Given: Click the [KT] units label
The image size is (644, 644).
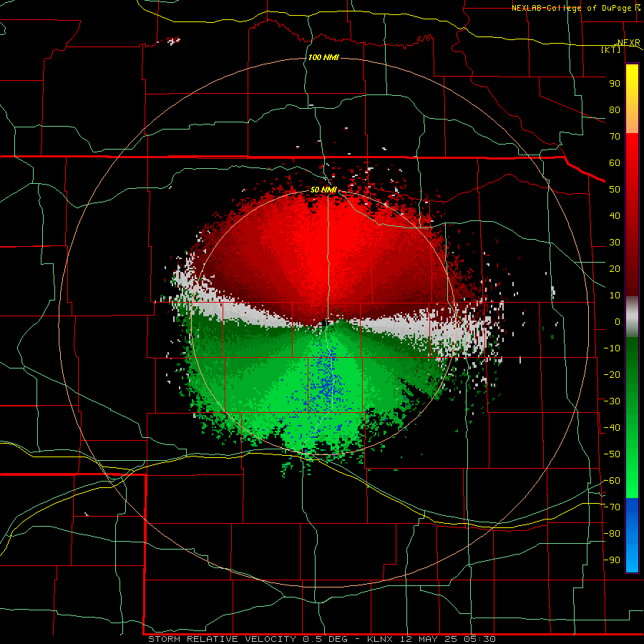Looking at the screenshot, I should point(611,49).
